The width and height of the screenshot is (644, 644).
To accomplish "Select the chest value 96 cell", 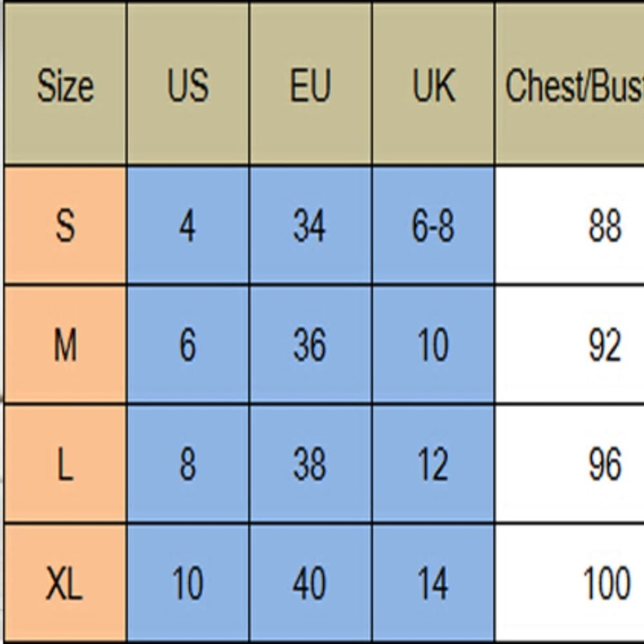I will [570, 464].
